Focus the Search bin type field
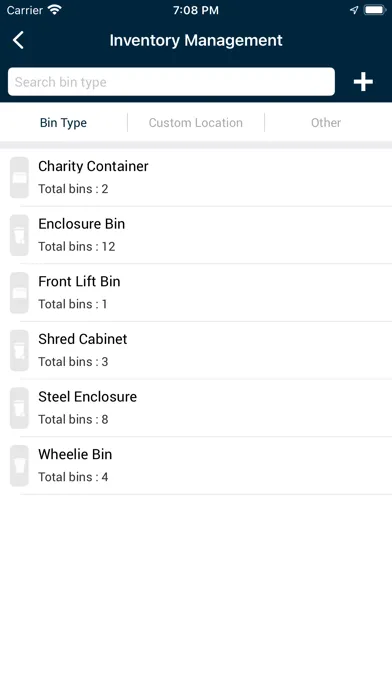Screen dimensions: 392x696 171,82
